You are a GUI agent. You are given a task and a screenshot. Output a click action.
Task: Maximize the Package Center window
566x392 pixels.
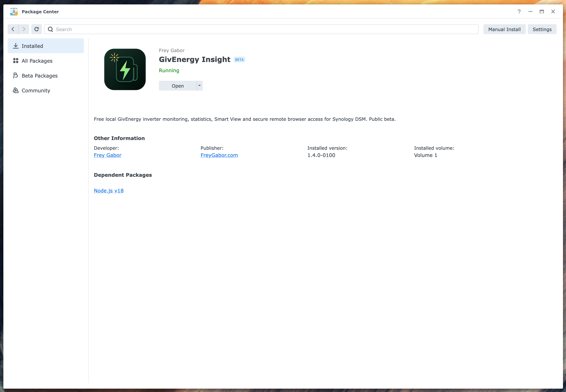click(542, 11)
